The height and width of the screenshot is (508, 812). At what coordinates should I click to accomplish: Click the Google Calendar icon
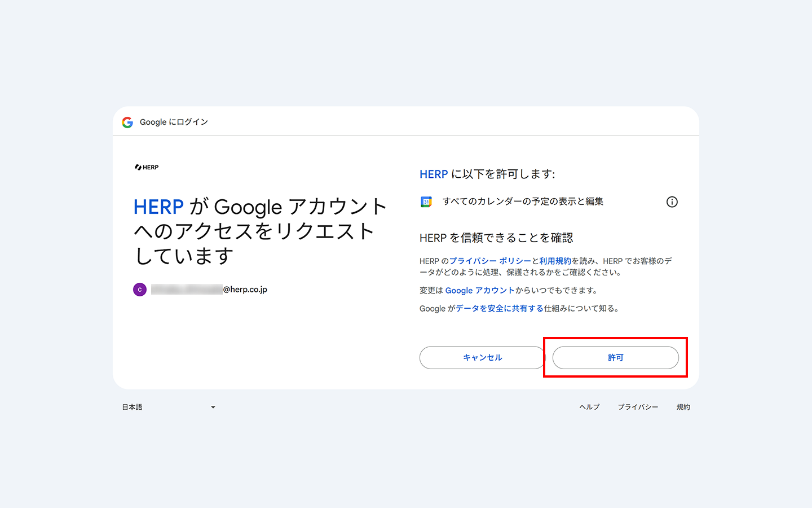point(426,202)
